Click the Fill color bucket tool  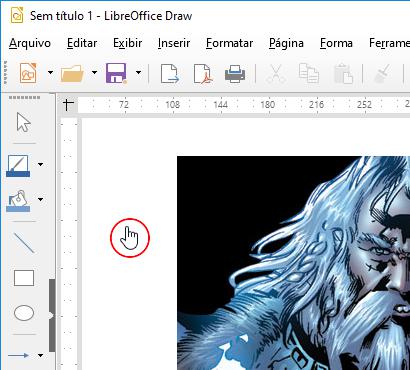point(18,201)
